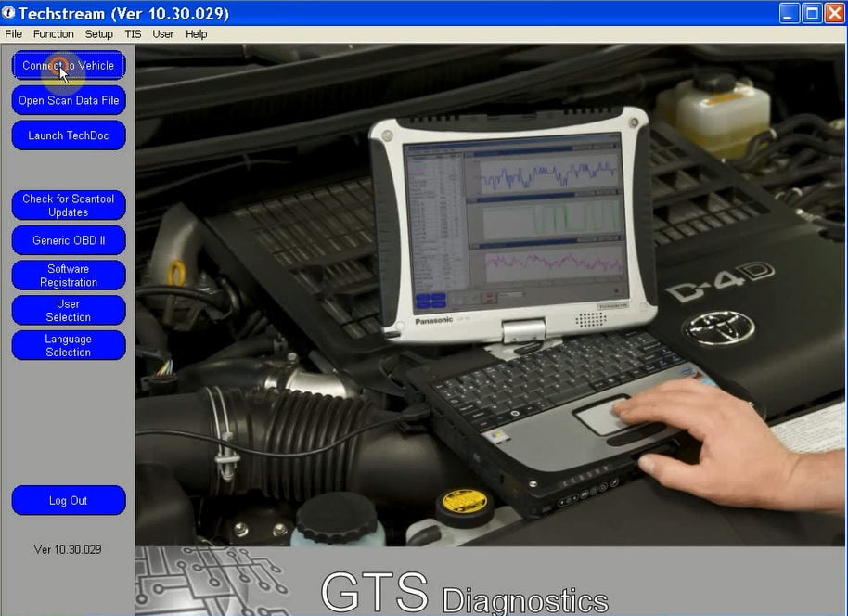The width and height of the screenshot is (848, 616).
Task: Open the Function menu
Action: [54, 34]
